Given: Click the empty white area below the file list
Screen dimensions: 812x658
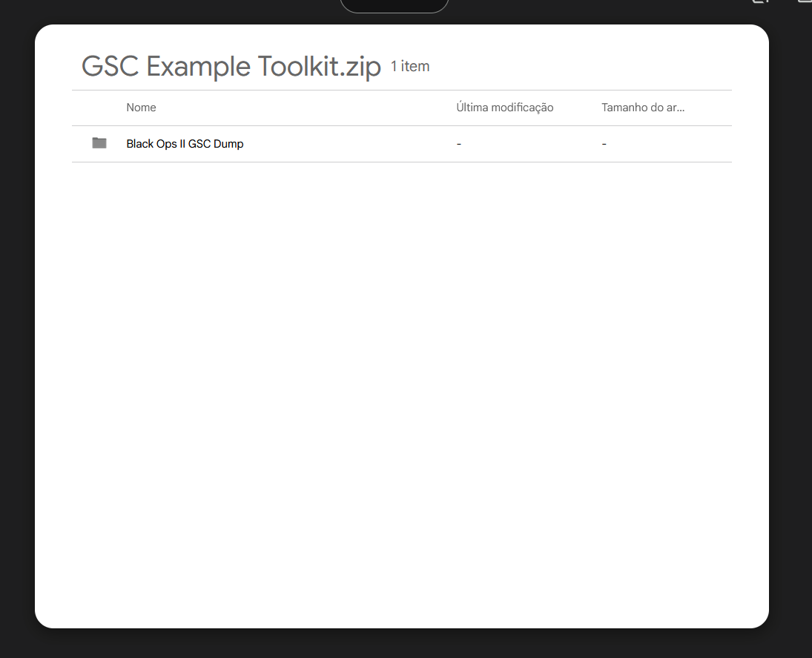Looking at the screenshot, I should (x=400, y=386).
